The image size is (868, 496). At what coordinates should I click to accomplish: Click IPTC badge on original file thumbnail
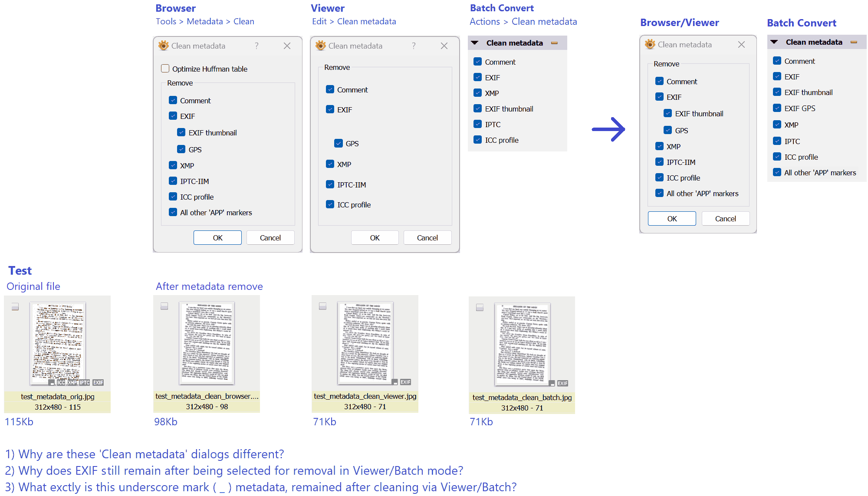point(85,382)
